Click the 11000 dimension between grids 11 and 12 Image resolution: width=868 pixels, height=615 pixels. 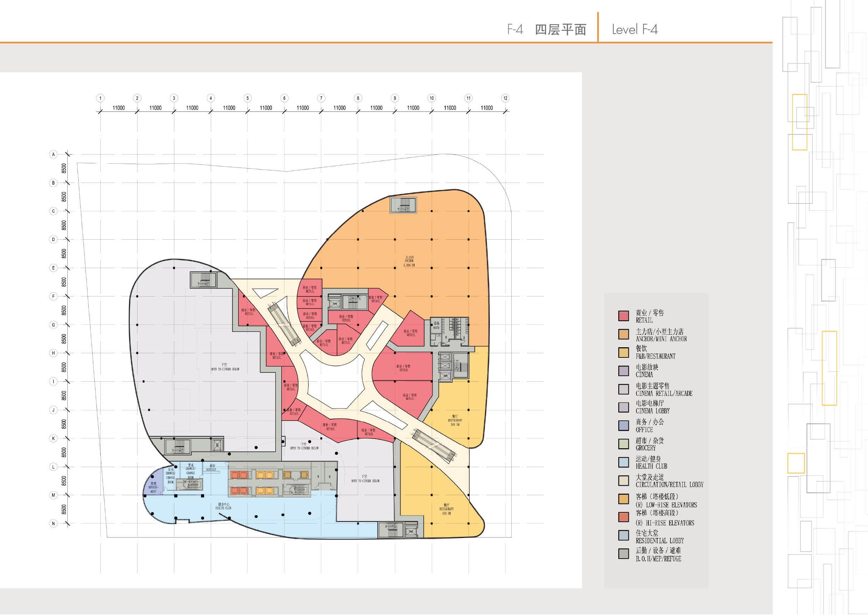tap(487, 108)
